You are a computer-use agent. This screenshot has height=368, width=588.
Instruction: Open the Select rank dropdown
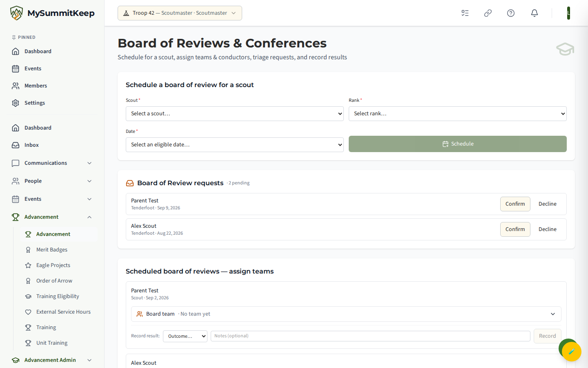pos(457,114)
